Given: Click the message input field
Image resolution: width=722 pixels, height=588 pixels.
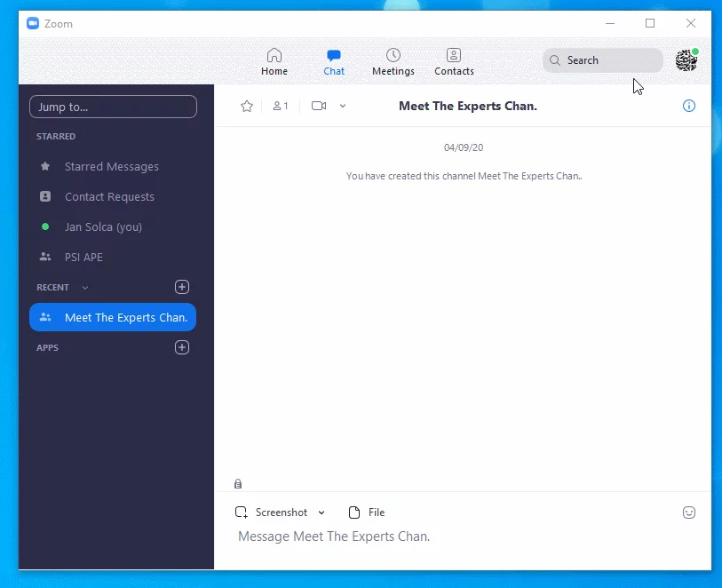Looking at the screenshot, I should pyautogui.click(x=444, y=536).
